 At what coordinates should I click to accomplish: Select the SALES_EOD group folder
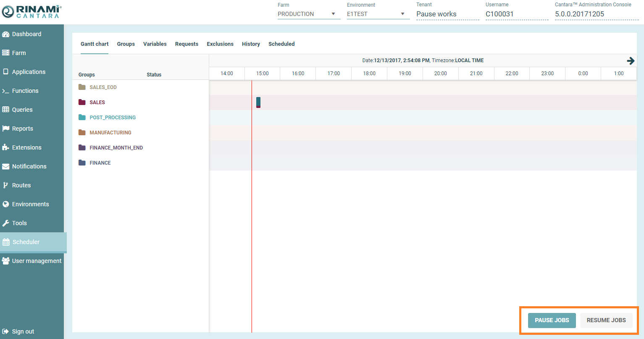[x=103, y=87]
